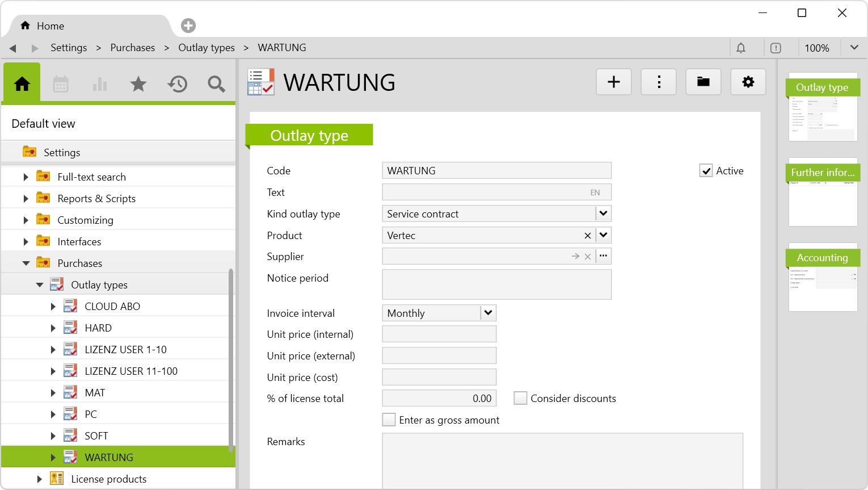The image size is (868, 490).
Task: Click the plus button to add new entry
Action: (x=614, y=82)
